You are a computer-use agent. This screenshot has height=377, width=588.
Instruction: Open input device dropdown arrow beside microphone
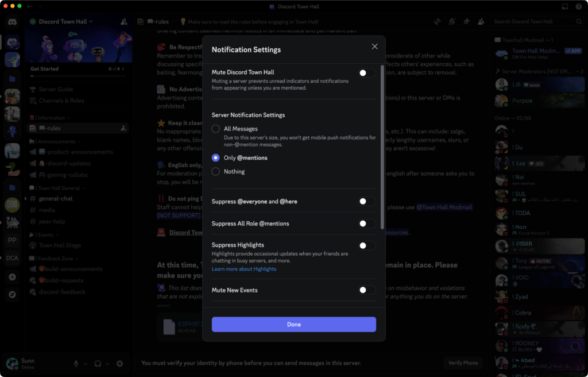[86, 364]
